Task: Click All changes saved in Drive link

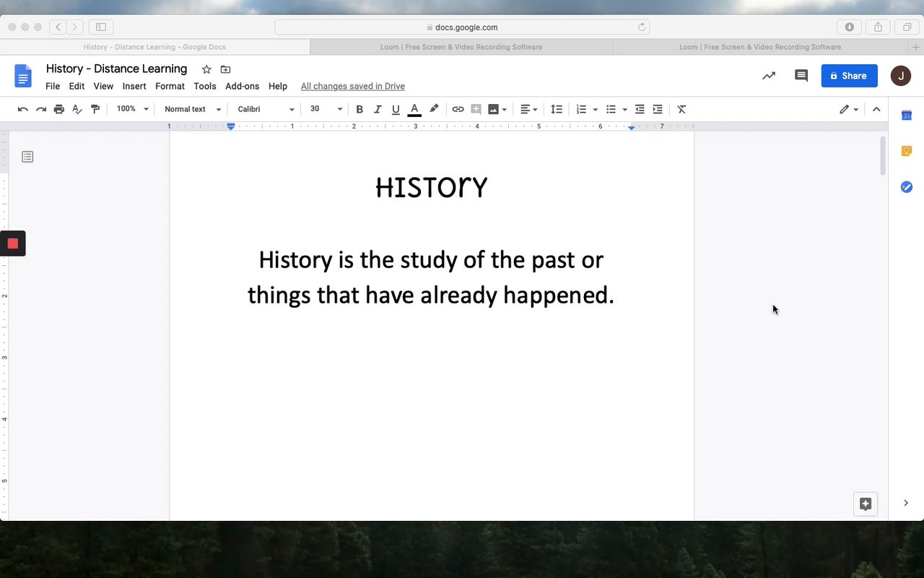Action: (x=352, y=86)
